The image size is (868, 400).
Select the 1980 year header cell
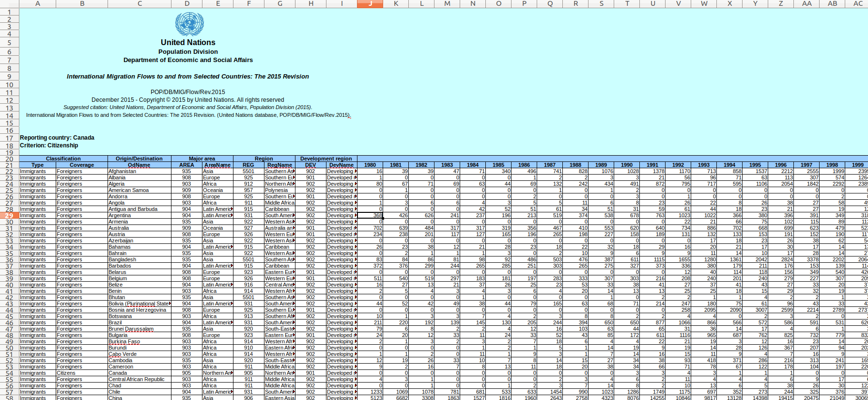click(x=370, y=165)
